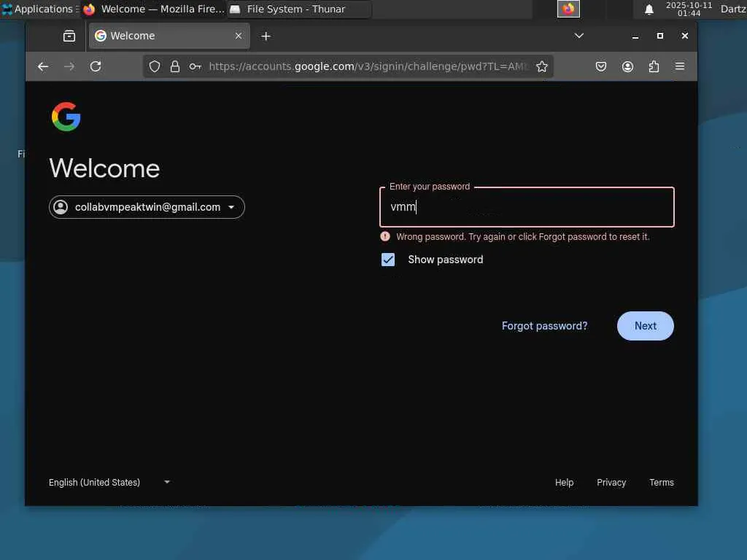Switch to File System - Thunar taskbar item
This screenshot has width=747, height=560.
[x=298, y=9]
